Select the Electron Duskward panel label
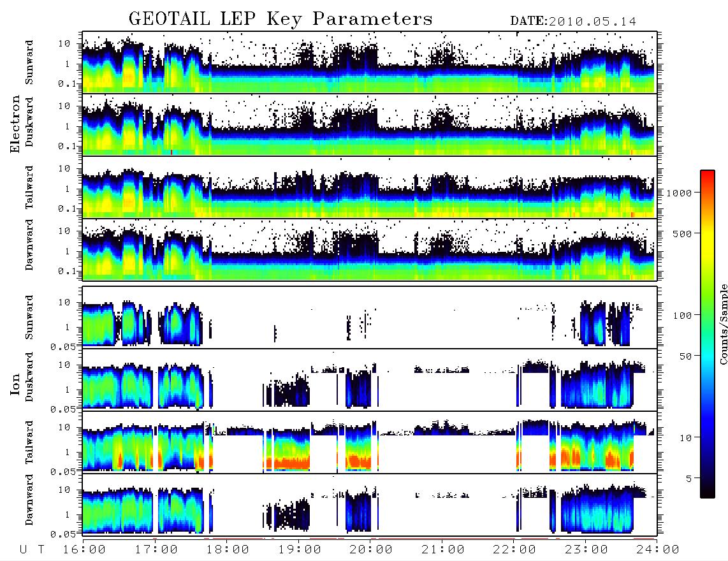The height and width of the screenshot is (561, 728). pos(29,122)
